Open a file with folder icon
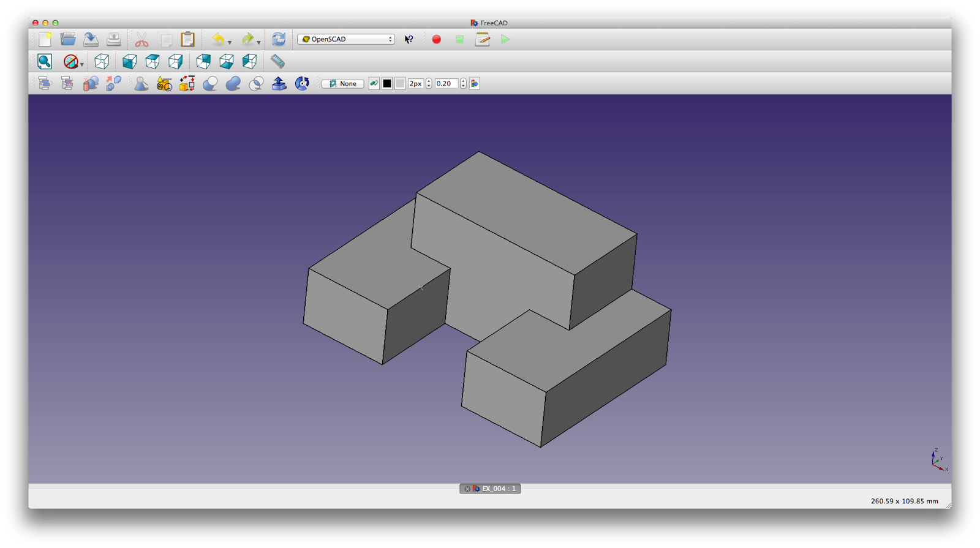Image resolution: width=980 pixels, height=548 pixels. pos(68,40)
